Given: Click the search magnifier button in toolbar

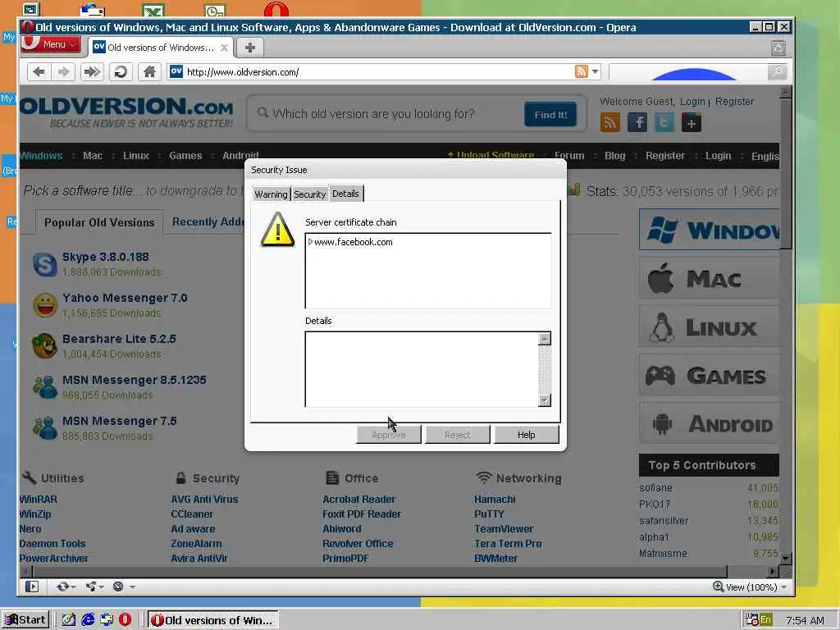Looking at the screenshot, I should click(777, 71).
